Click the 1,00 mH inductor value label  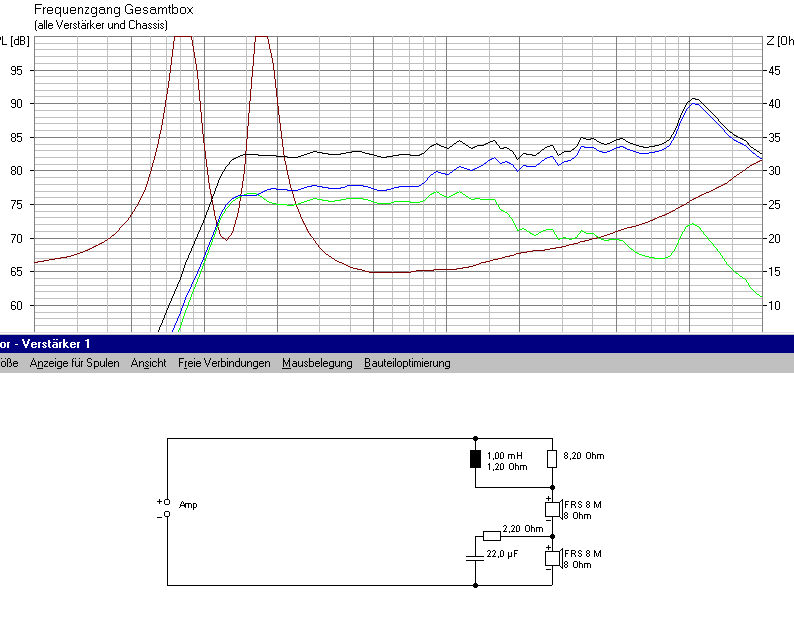[x=504, y=456]
